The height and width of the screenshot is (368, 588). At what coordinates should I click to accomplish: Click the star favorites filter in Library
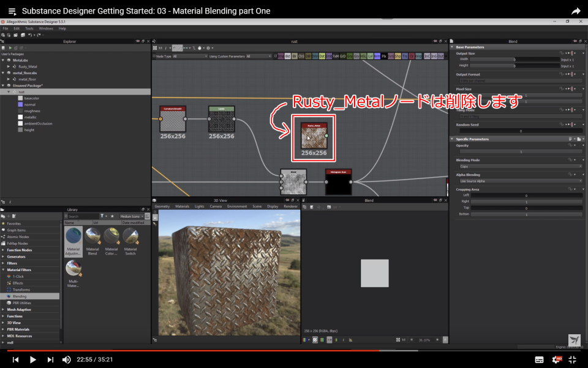[x=112, y=217]
